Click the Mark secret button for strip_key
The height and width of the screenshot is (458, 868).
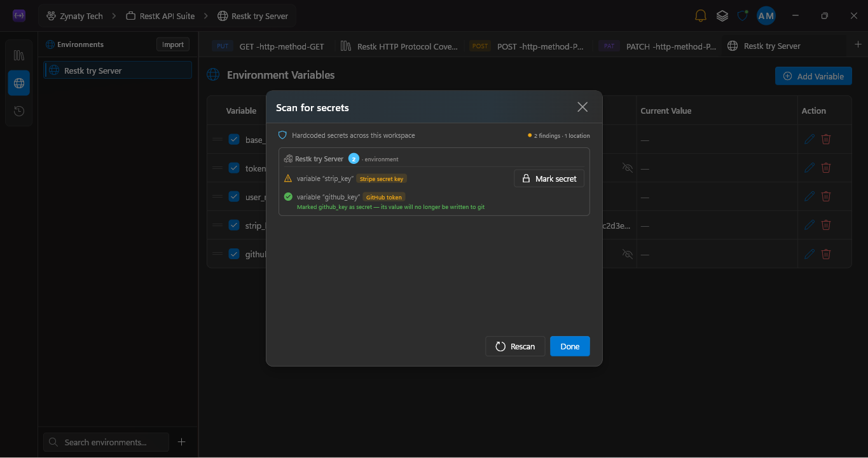[x=549, y=178]
